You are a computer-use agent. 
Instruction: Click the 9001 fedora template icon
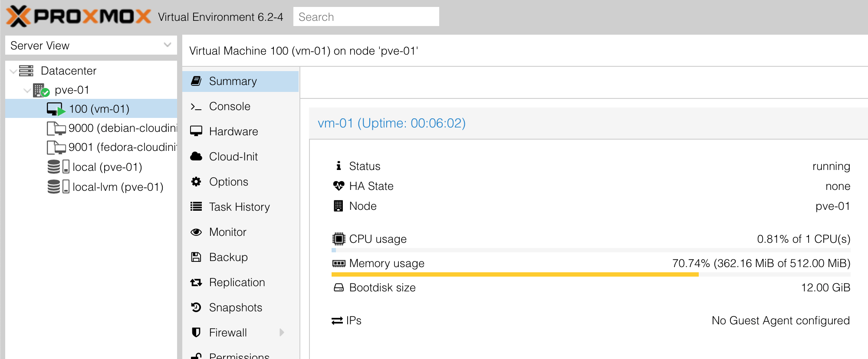56,147
